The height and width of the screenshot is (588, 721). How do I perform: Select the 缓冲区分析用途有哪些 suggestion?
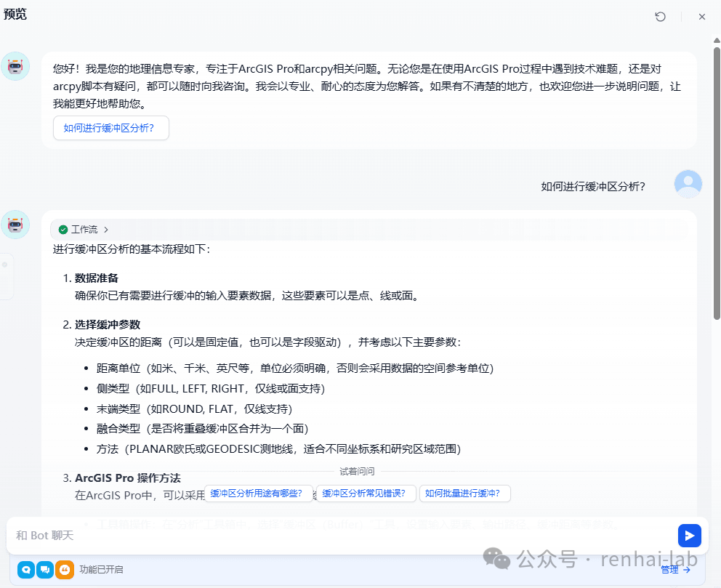[x=259, y=494]
